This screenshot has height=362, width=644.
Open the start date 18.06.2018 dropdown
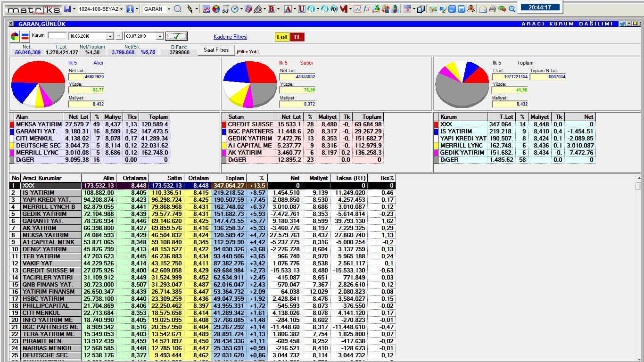click(110, 36)
